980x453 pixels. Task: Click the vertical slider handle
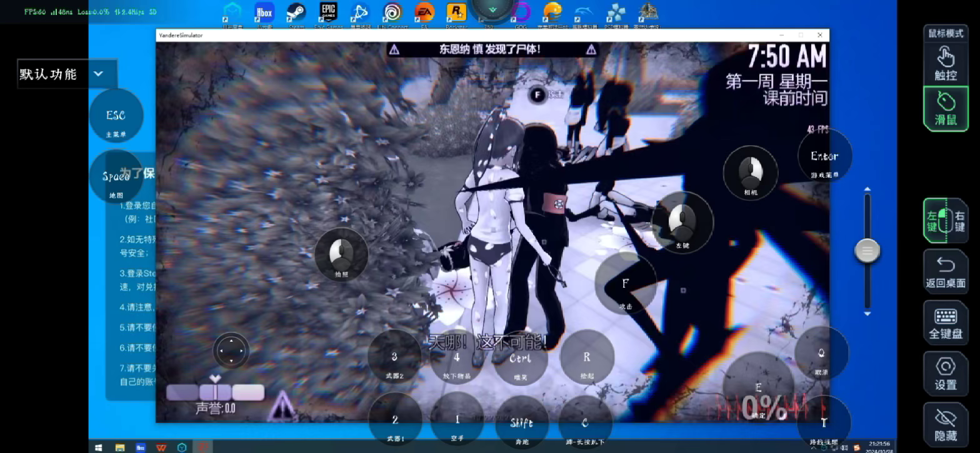coord(867,251)
